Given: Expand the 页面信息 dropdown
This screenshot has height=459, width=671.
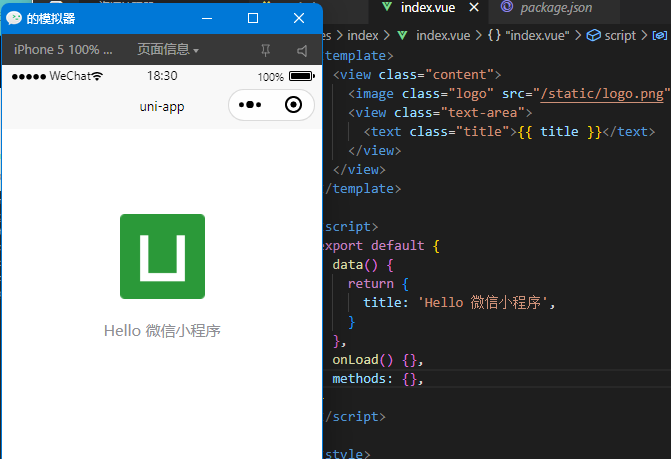Looking at the screenshot, I should (168, 50).
